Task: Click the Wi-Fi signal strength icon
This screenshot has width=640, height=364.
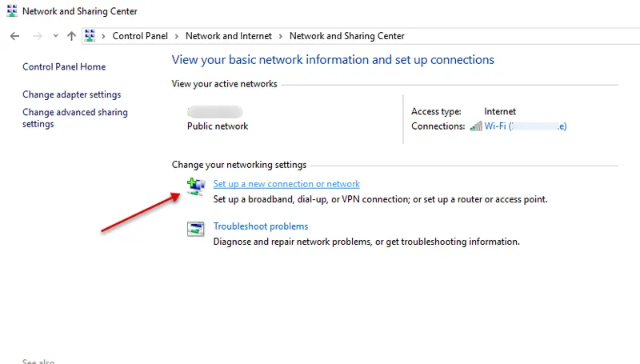Action: 476,126
